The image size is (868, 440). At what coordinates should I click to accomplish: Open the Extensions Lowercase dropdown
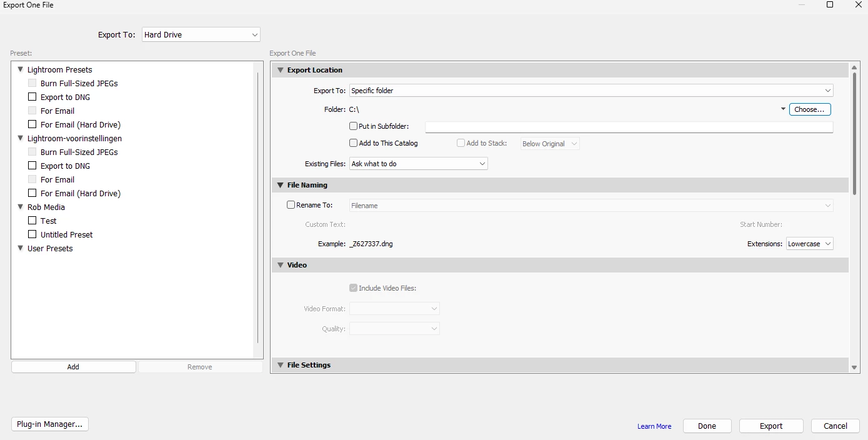[x=810, y=244]
